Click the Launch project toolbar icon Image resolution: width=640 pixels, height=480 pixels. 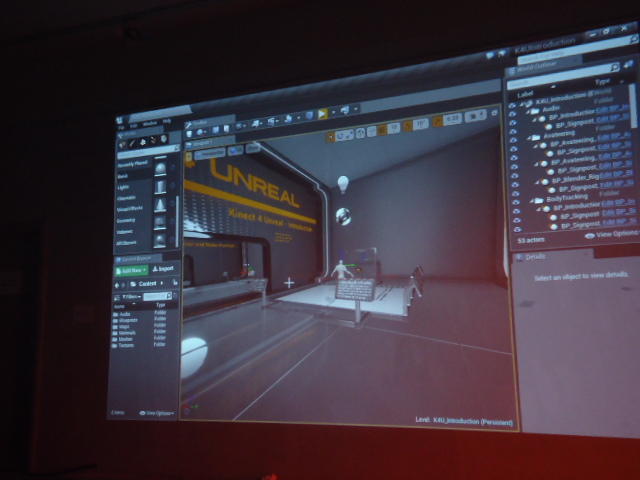(345, 110)
